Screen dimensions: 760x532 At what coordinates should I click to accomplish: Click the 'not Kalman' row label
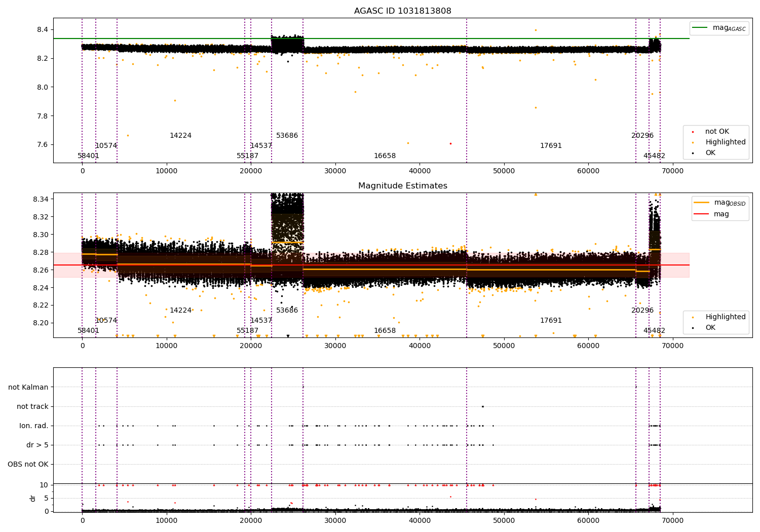(x=28, y=388)
